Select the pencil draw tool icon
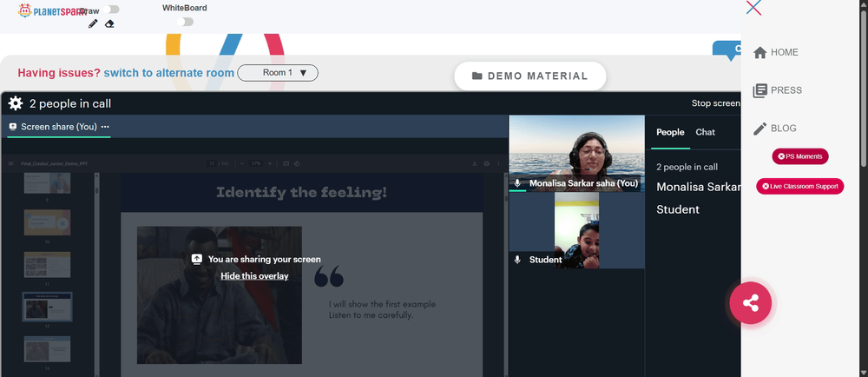 click(x=93, y=23)
